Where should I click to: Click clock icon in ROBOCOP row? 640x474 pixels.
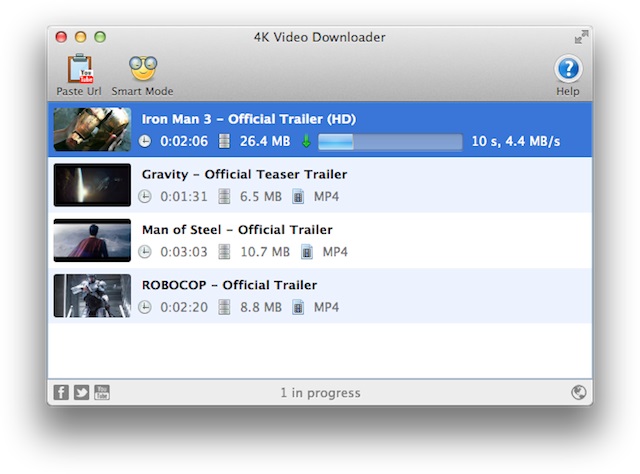[x=144, y=307]
